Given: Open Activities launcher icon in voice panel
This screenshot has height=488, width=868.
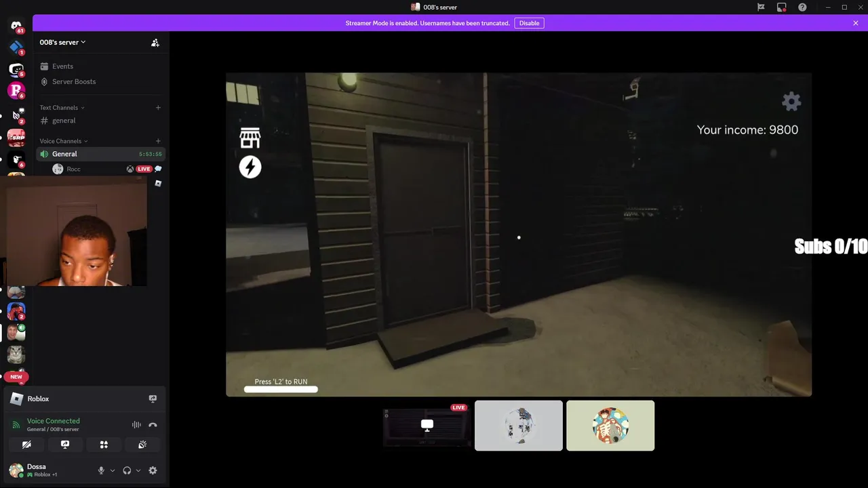Looking at the screenshot, I should 104,445.
